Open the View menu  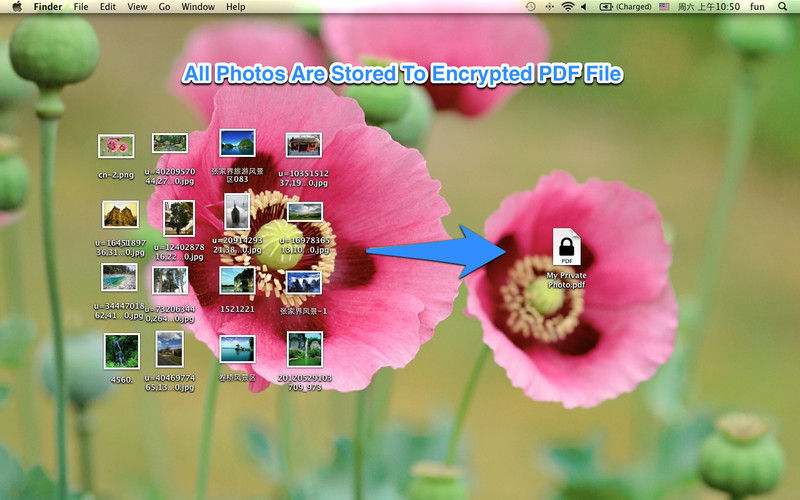coord(137,7)
